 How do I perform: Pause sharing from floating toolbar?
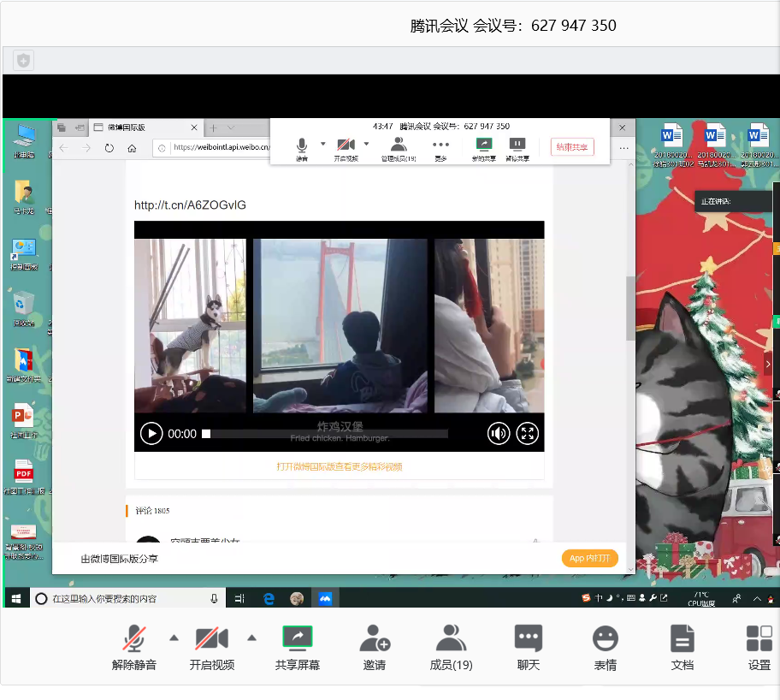517,150
